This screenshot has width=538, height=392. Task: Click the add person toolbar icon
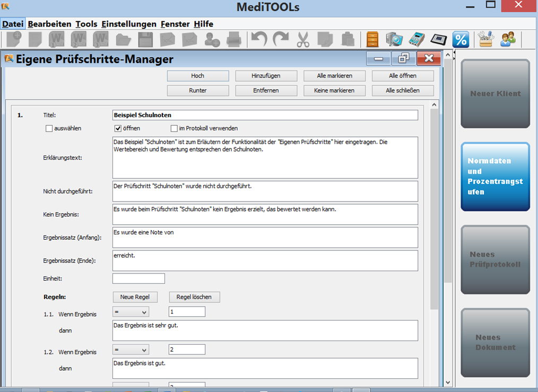coord(212,39)
